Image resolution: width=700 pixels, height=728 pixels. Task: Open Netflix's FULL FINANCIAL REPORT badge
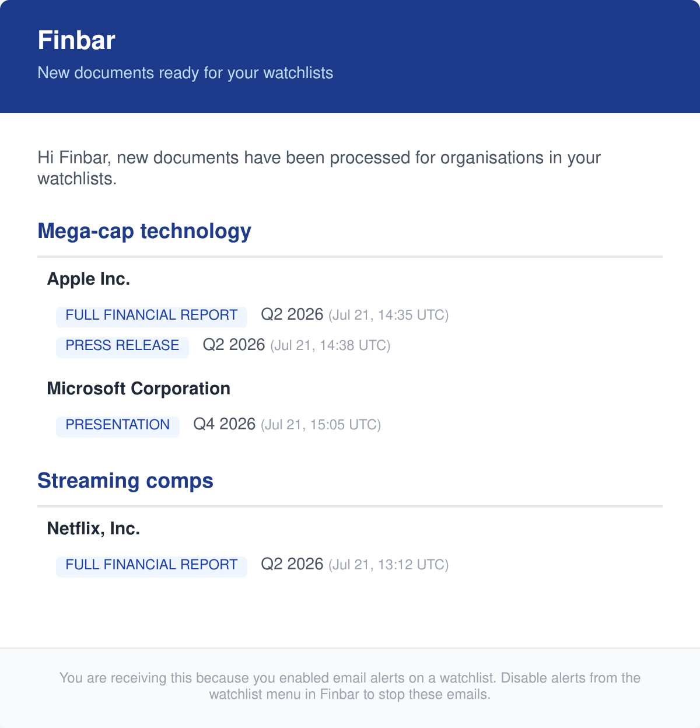click(152, 565)
